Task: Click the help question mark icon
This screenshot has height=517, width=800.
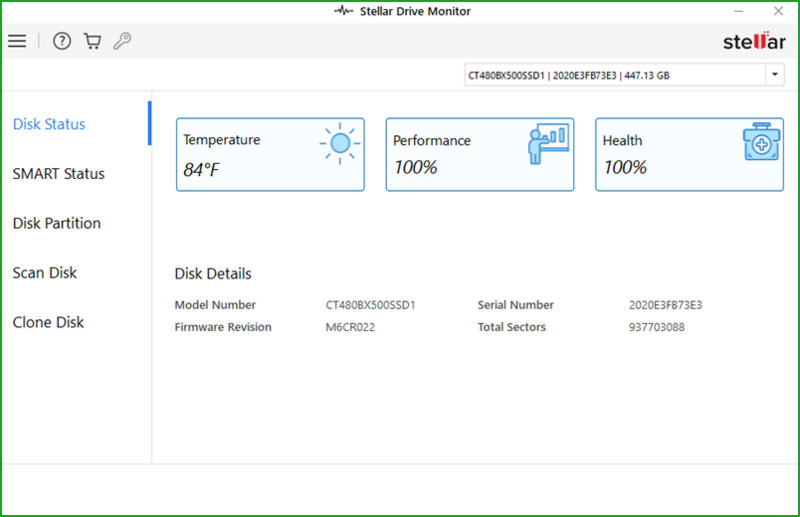Action: (62, 41)
